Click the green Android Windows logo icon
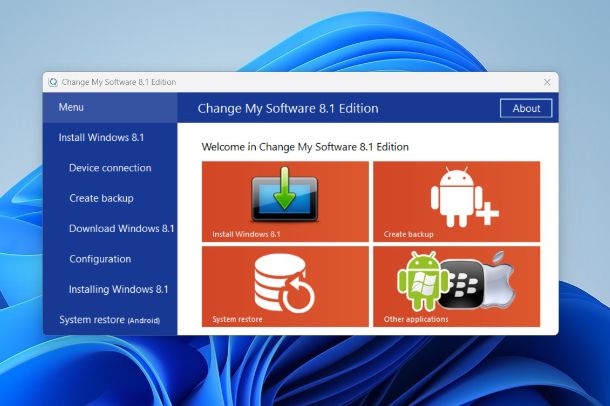The image size is (610, 406). pyautogui.click(x=422, y=281)
